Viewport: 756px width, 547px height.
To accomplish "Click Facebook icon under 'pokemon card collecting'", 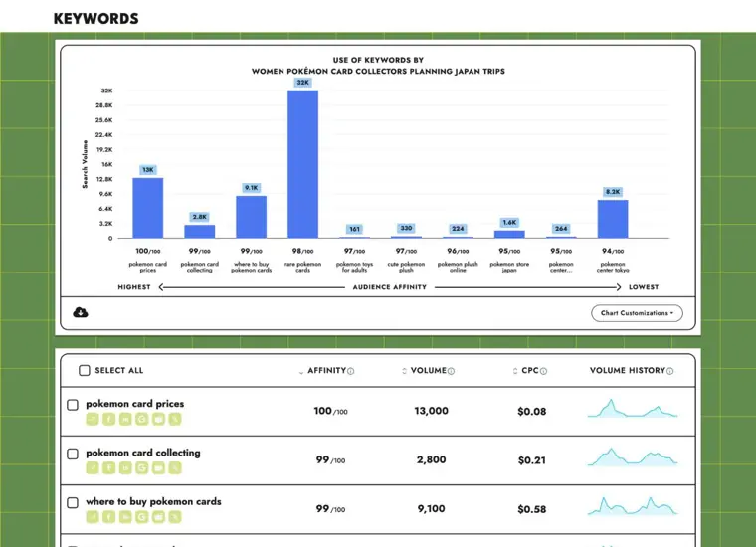I will tap(109, 468).
